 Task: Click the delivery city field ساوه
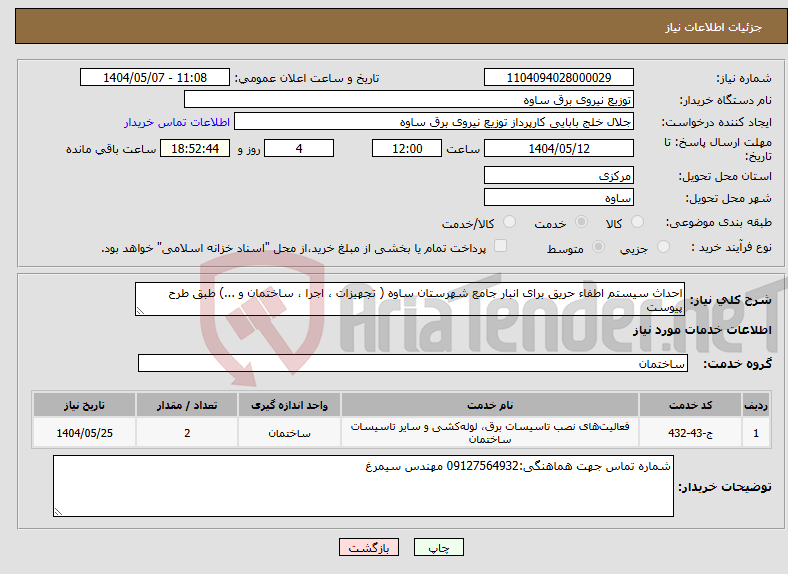coord(558,198)
